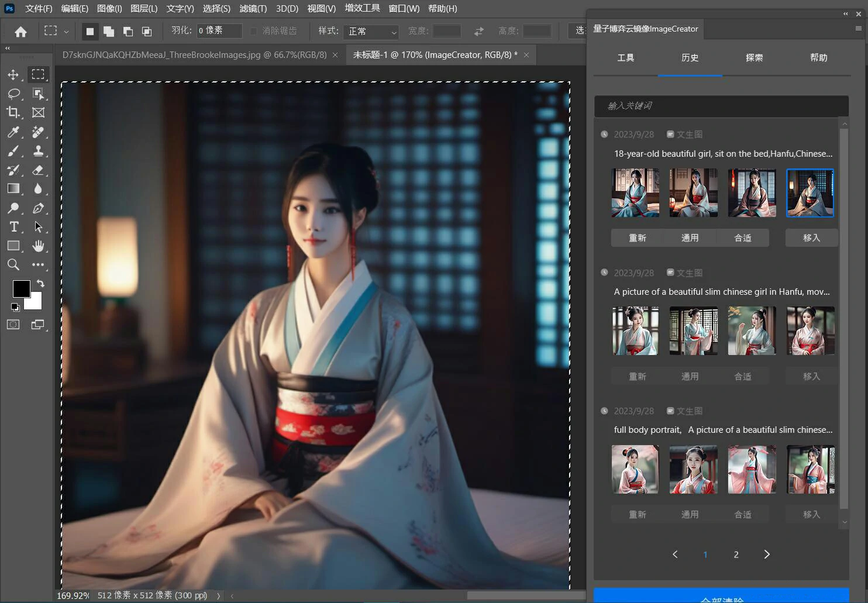Open the 样式 style dropdown

372,32
